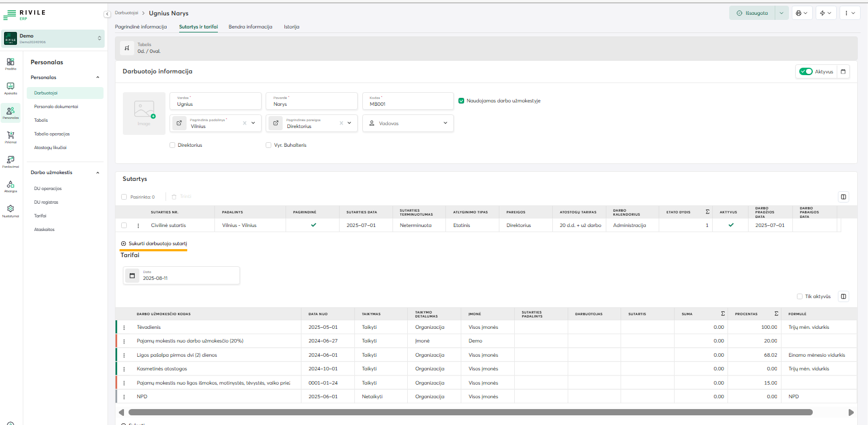Click the Apskaita sidebar icon
The image size is (868, 425).
pos(10,88)
